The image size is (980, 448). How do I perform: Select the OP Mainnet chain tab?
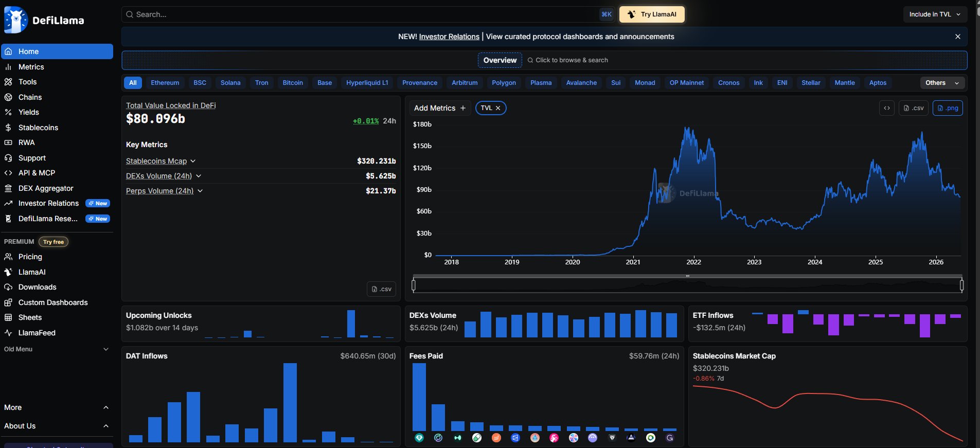pyautogui.click(x=687, y=83)
